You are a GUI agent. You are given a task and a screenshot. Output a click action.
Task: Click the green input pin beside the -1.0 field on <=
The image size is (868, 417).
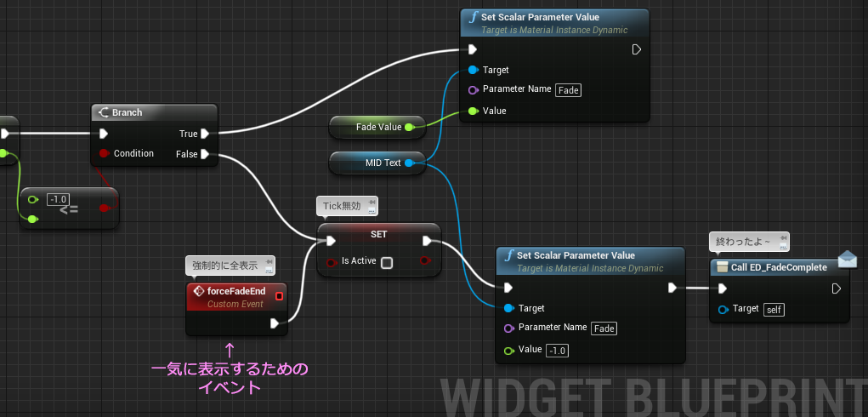click(32, 199)
